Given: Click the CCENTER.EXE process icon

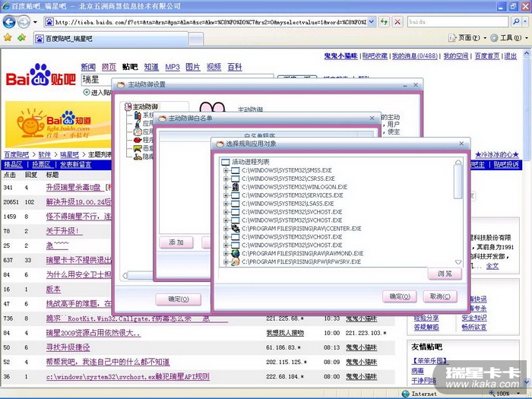Looking at the screenshot, I should click(x=236, y=228).
